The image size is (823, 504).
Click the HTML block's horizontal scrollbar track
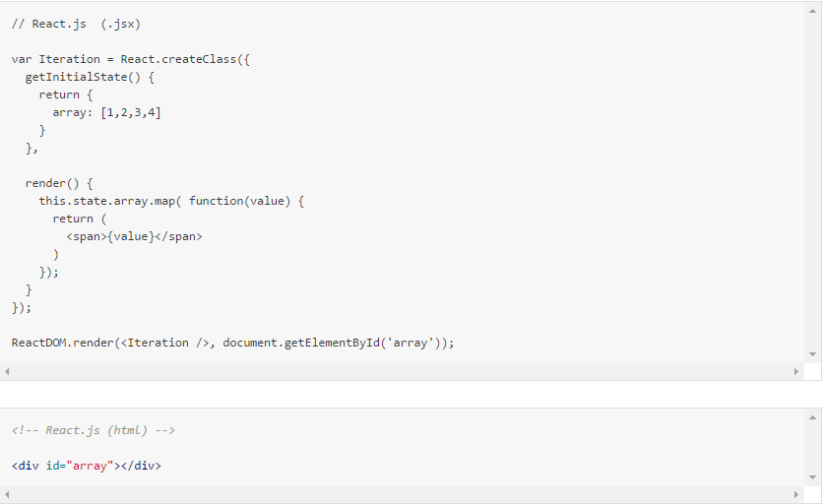pyautogui.click(x=394, y=494)
